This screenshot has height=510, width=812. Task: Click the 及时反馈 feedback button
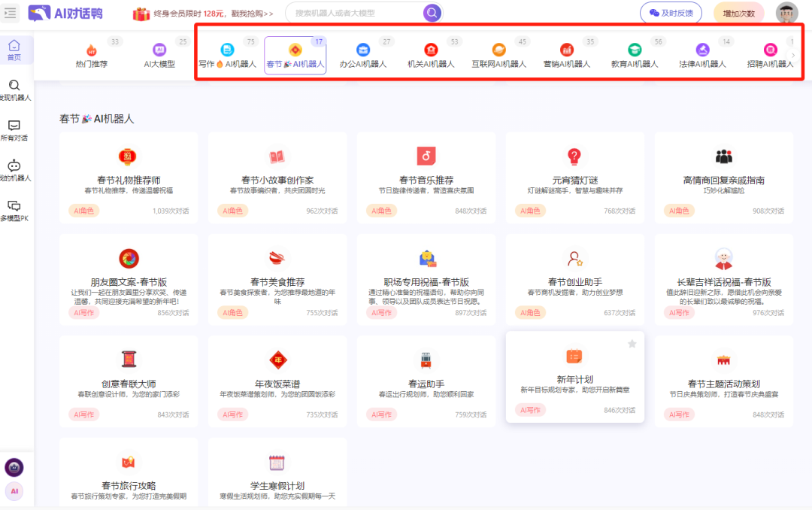click(x=672, y=13)
